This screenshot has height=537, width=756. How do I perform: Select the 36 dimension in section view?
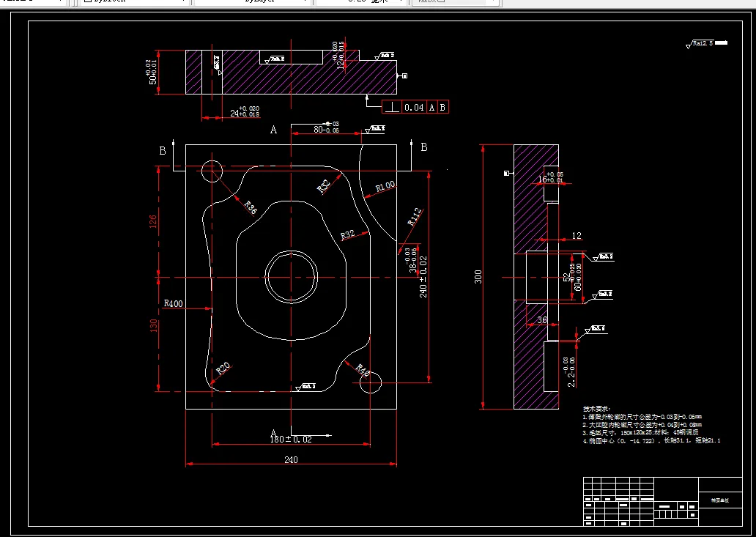[542, 320]
